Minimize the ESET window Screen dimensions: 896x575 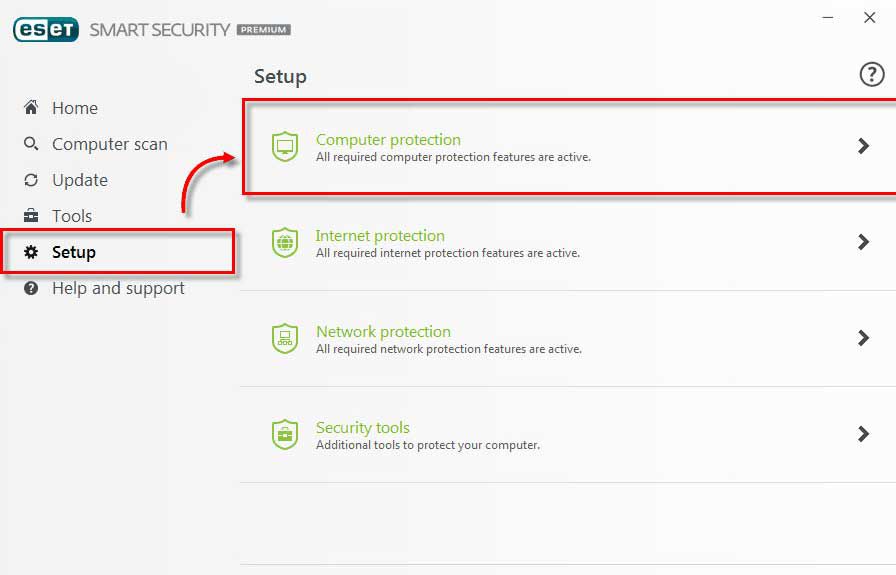pyautogui.click(x=828, y=18)
